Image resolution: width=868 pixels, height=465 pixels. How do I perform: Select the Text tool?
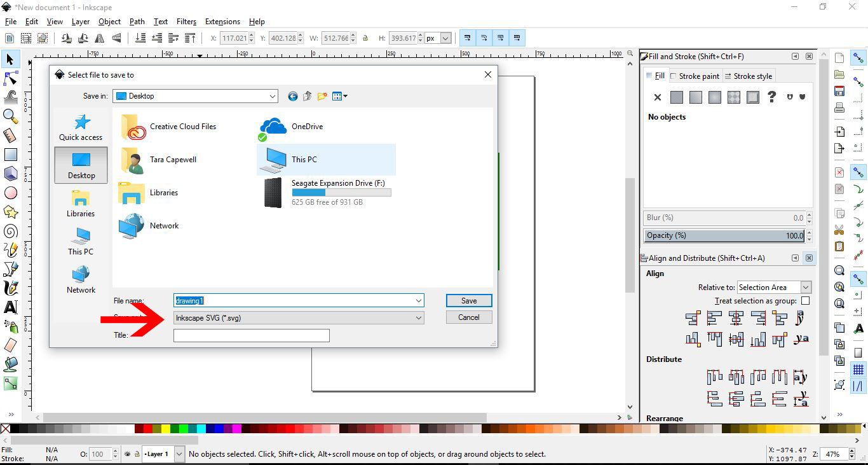(x=10, y=307)
